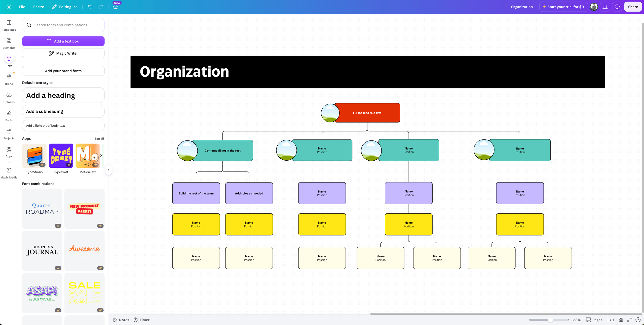This screenshot has width=644, height=325.
Task: Open the user profile avatar
Action: [594, 7]
